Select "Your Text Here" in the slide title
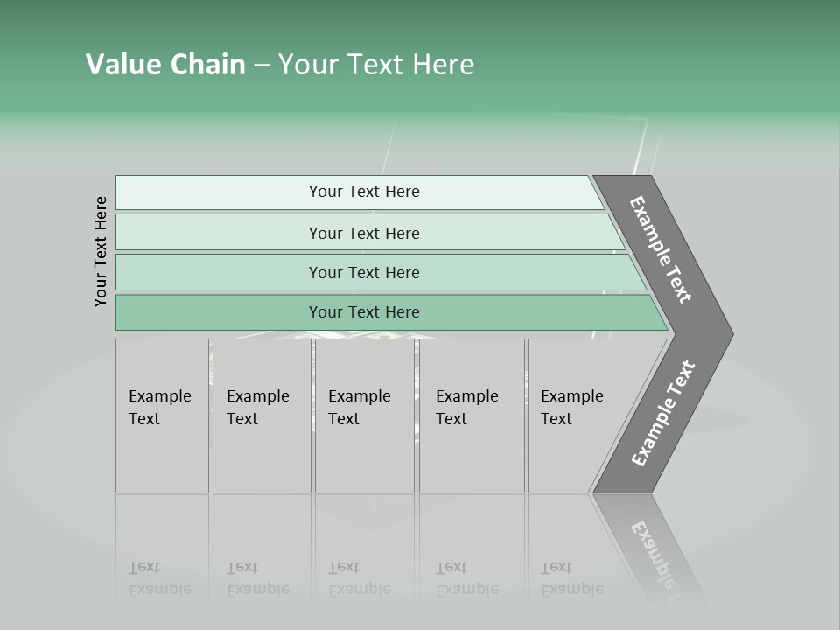The image size is (840, 630). tap(376, 65)
